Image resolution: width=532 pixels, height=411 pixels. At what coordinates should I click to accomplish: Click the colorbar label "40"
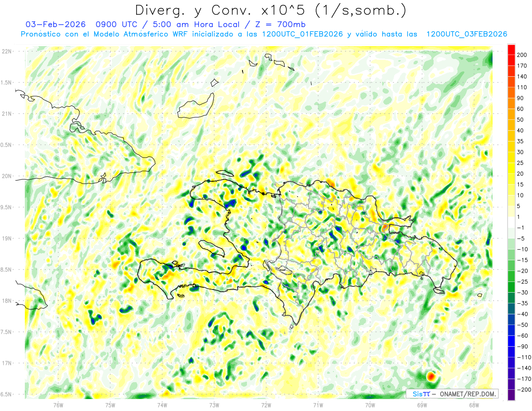coord(520,130)
